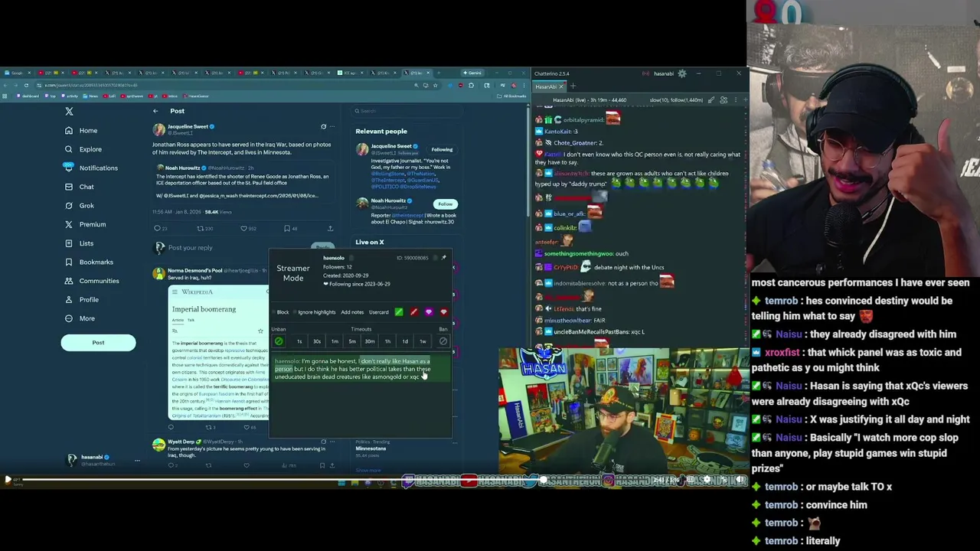Viewport: 980px width, 551px height.
Task: Apply 1h timeout
Action: coord(387,341)
